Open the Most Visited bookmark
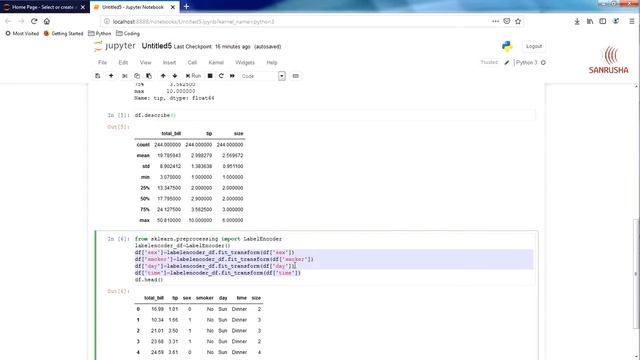 click(x=22, y=33)
